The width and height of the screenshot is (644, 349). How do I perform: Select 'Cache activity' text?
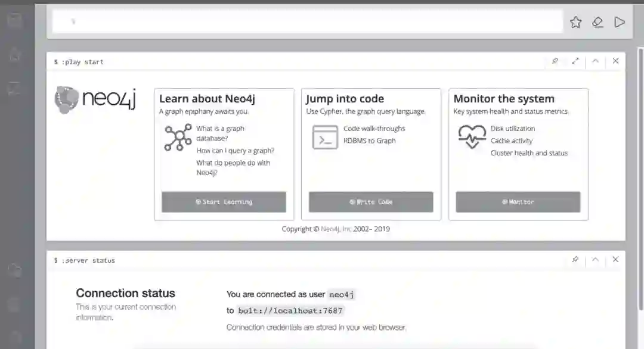pyautogui.click(x=512, y=141)
